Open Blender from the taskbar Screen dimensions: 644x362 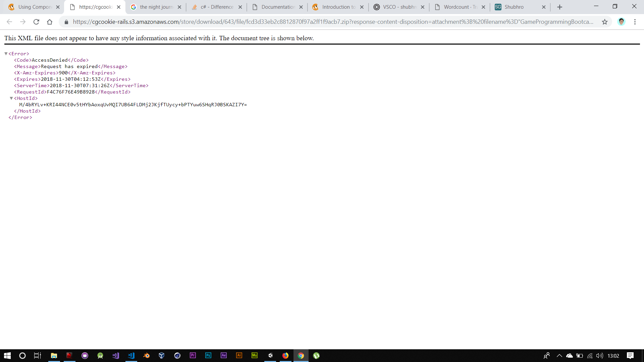[147, 356]
